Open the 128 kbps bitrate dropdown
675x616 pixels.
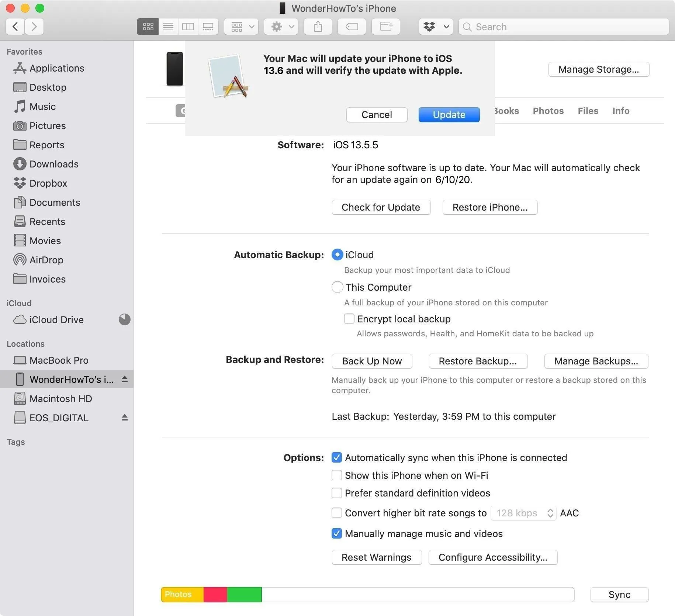[523, 513]
